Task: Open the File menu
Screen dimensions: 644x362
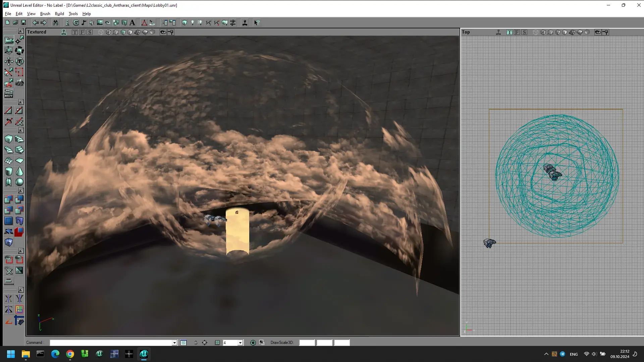Action: (8, 14)
